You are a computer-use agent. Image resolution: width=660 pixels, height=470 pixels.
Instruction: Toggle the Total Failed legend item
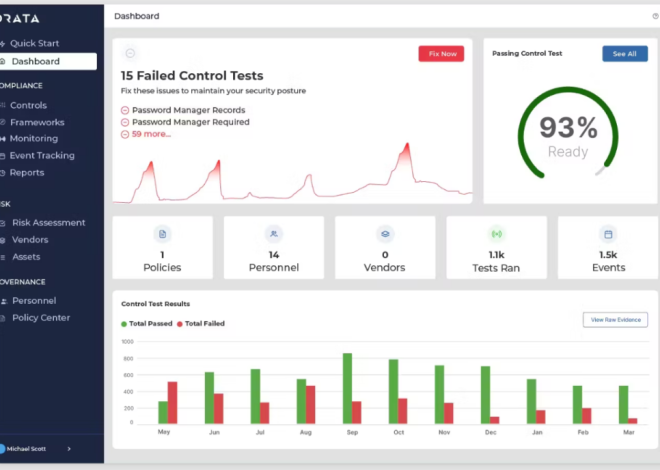[x=201, y=324]
